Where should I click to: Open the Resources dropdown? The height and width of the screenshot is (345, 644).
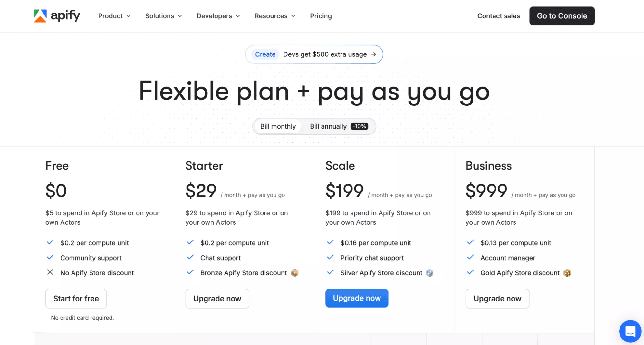(x=274, y=16)
